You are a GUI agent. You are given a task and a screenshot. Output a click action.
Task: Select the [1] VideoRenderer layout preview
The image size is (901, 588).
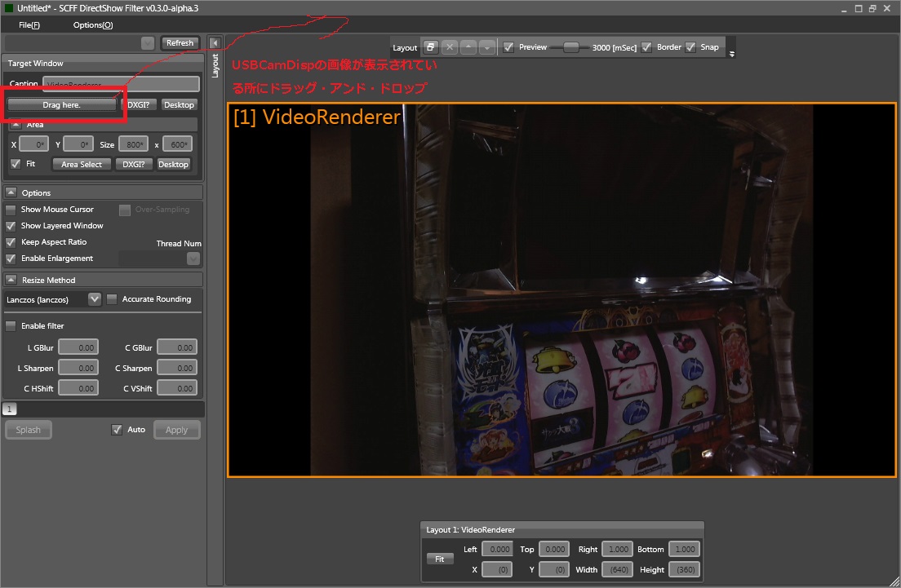coord(562,290)
